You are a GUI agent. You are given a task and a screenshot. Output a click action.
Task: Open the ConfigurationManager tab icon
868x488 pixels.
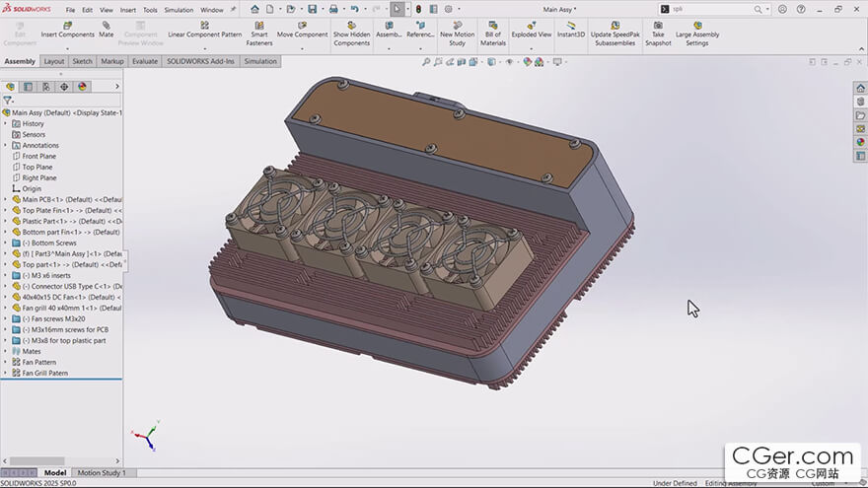pyautogui.click(x=46, y=87)
